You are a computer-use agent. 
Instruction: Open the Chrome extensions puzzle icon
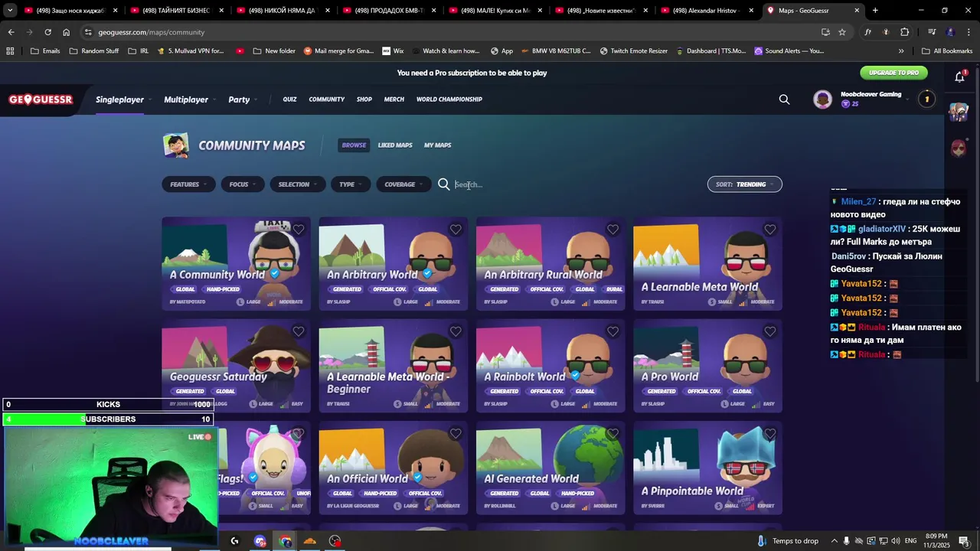click(x=905, y=32)
